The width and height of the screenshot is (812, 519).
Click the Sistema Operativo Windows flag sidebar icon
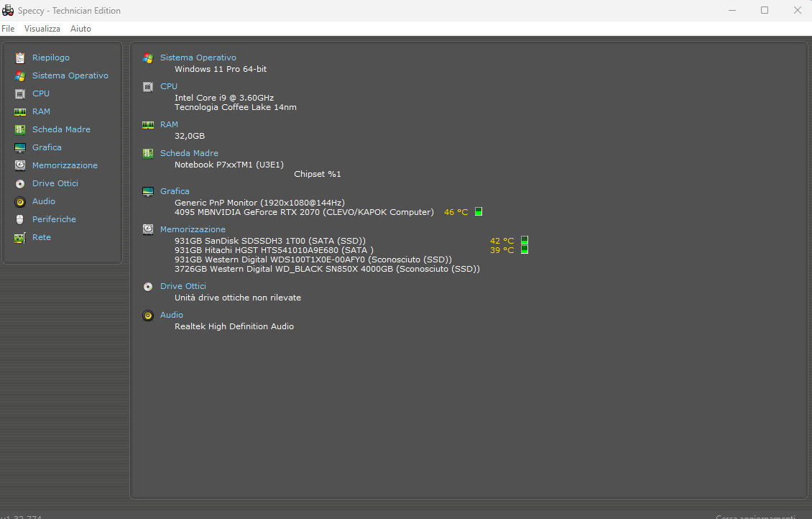tap(19, 75)
